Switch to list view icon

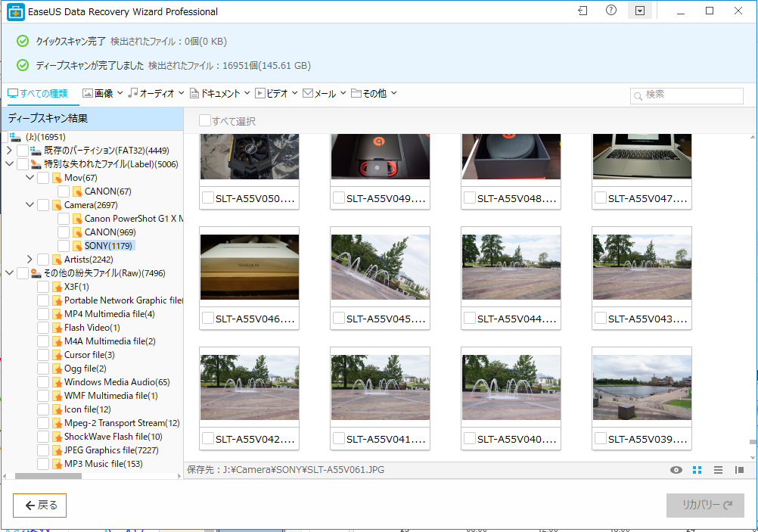pos(719,470)
